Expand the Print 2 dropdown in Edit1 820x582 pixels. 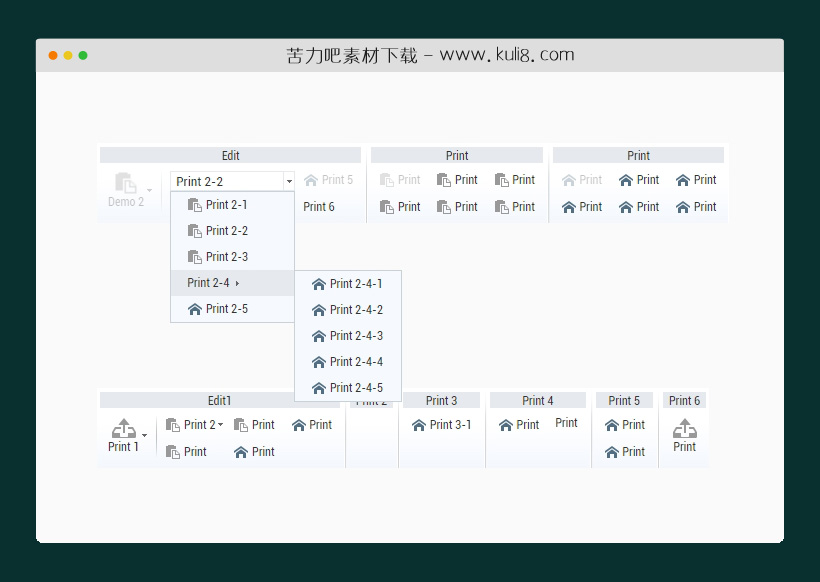click(x=220, y=425)
